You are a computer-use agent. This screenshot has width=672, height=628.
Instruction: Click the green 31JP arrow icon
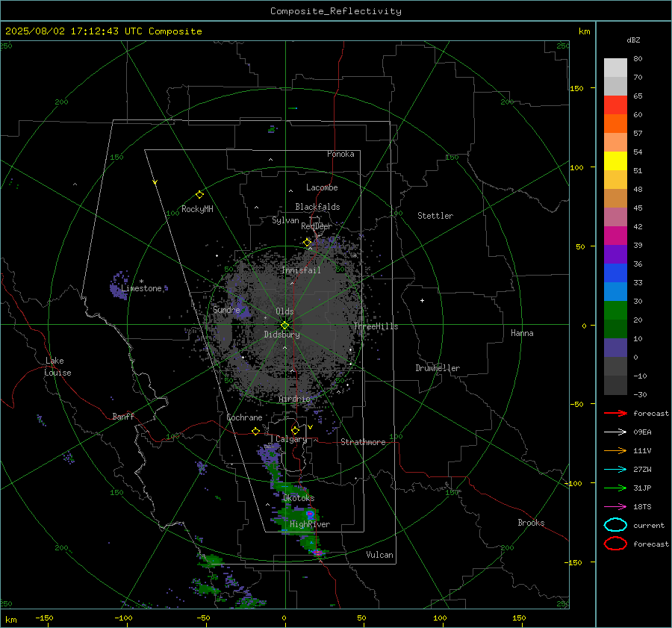[x=615, y=488]
